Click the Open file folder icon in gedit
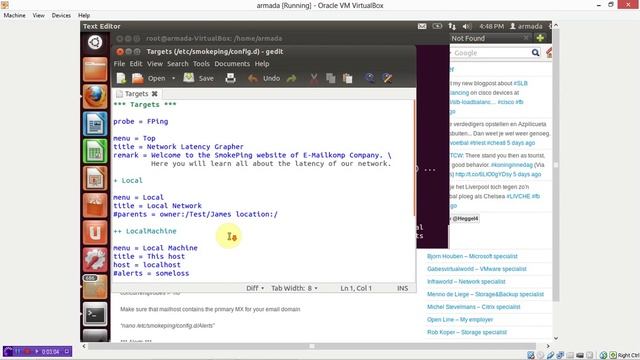 138,78
